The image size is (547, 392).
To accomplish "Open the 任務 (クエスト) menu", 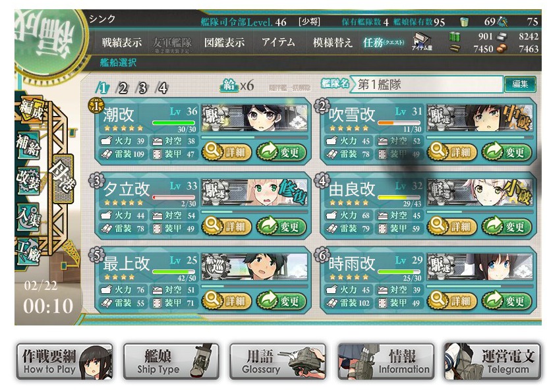I will pyautogui.click(x=384, y=42).
